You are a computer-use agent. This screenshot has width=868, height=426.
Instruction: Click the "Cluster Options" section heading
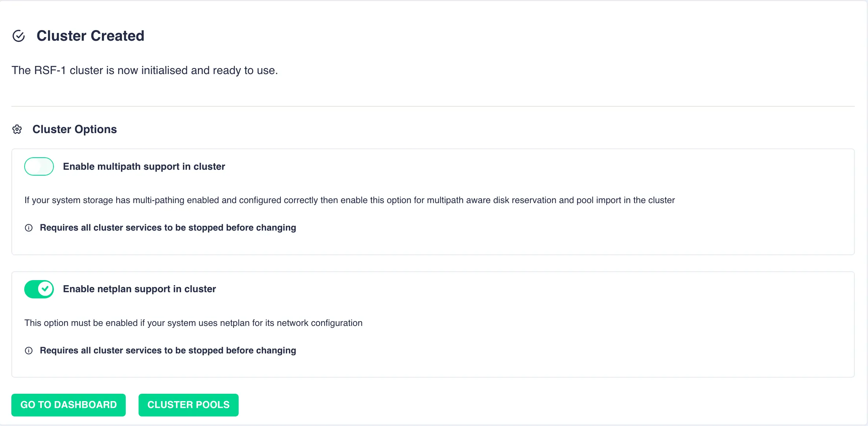(x=74, y=129)
